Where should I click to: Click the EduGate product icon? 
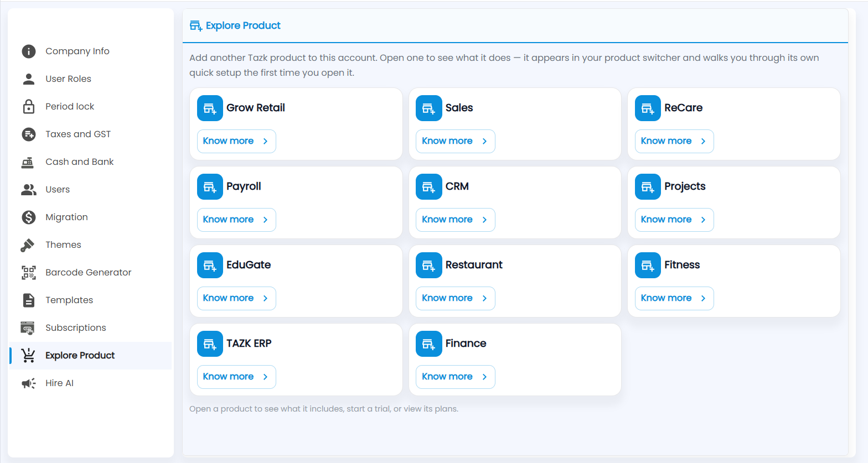(x=210, y=265)
